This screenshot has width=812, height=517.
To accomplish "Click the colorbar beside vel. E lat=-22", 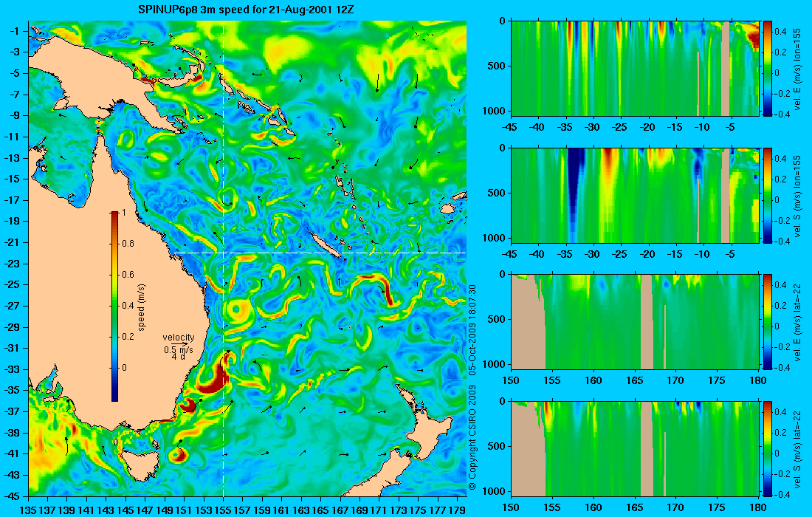I will (x=768, y=322).
